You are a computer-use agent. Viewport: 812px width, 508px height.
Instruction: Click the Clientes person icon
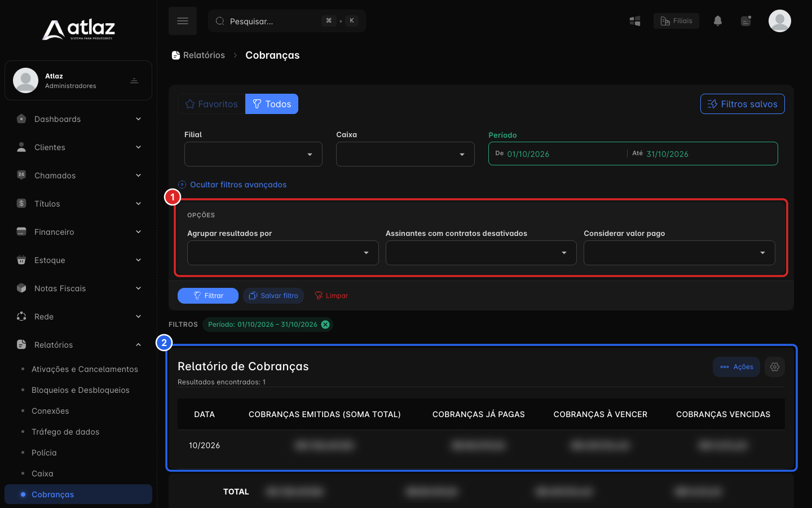click(x=21, y=147)
